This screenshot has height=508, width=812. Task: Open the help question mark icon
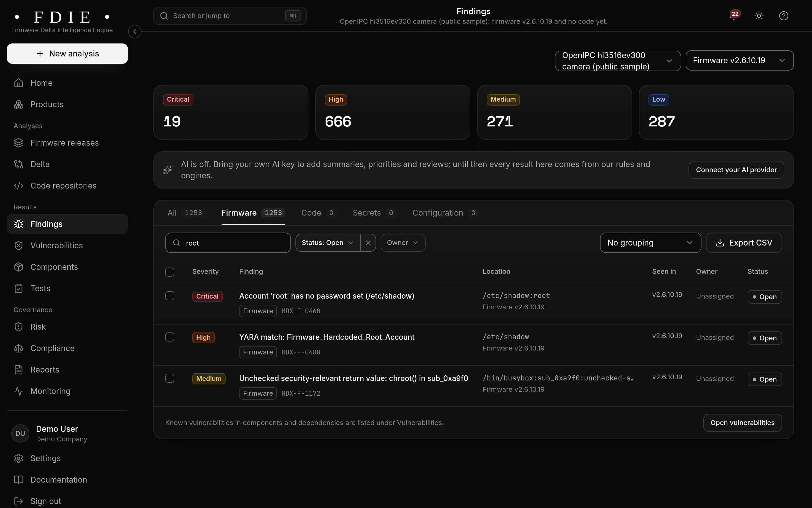[784, 16]
